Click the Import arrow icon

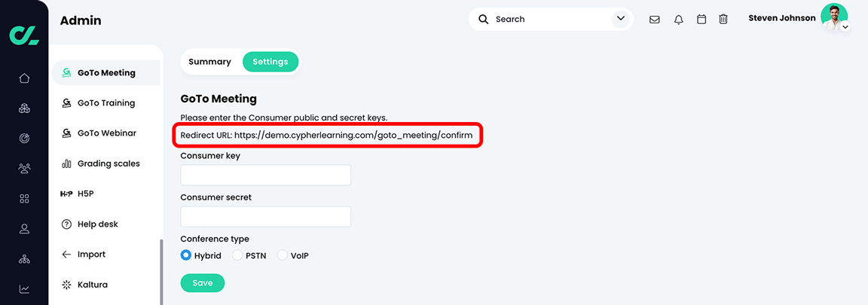pos(66,255)
